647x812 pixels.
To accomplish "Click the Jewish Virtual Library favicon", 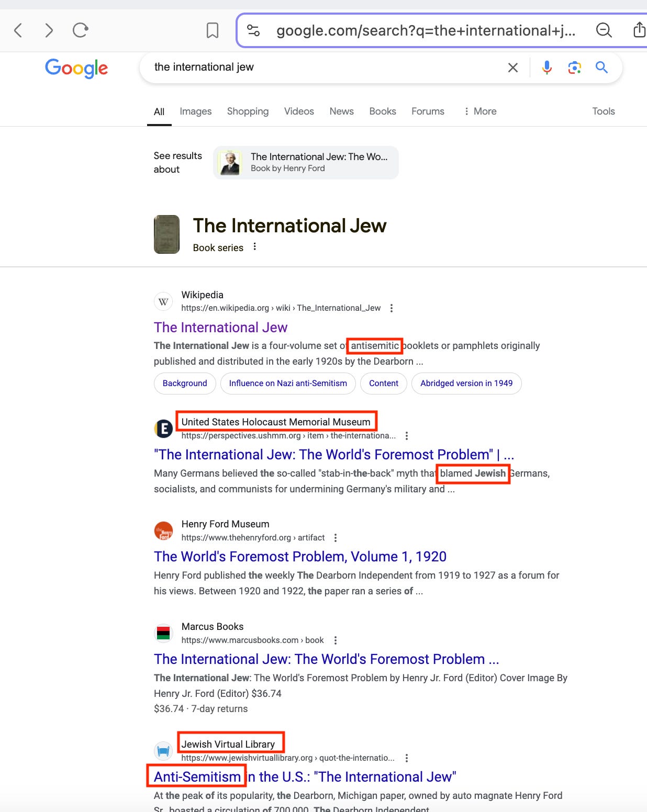I will 163,751.
